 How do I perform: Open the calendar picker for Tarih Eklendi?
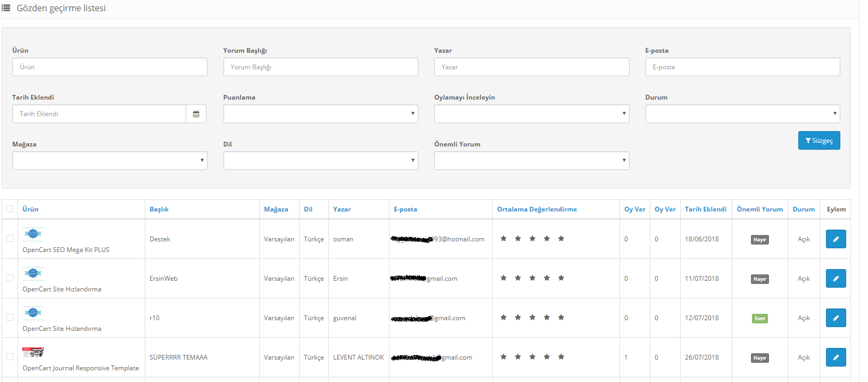coord(196,114)
